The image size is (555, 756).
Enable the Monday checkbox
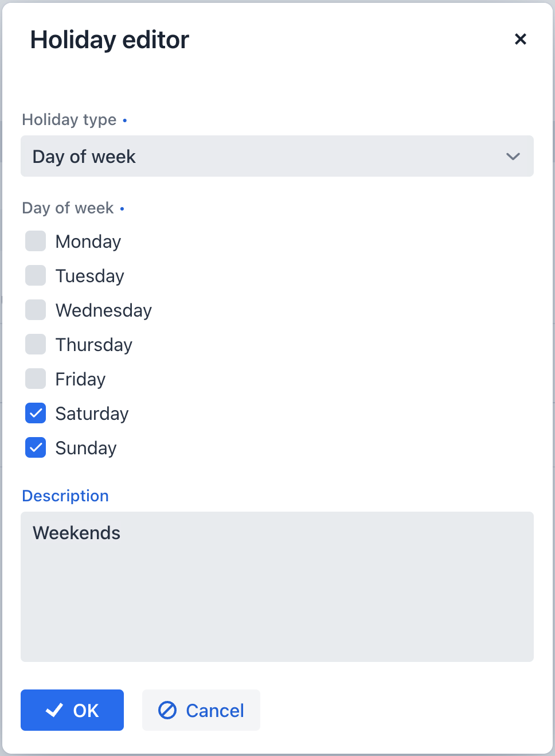click(x=35, y=241)
